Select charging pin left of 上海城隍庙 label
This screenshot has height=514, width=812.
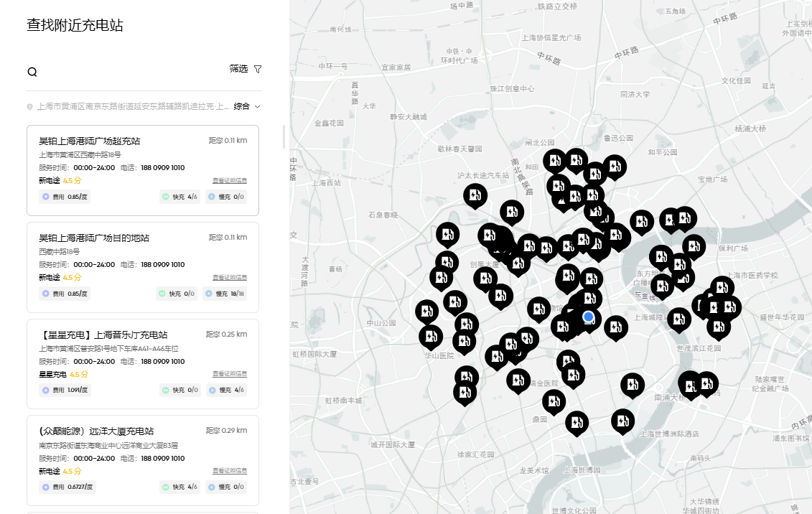[x=616, y=328]
